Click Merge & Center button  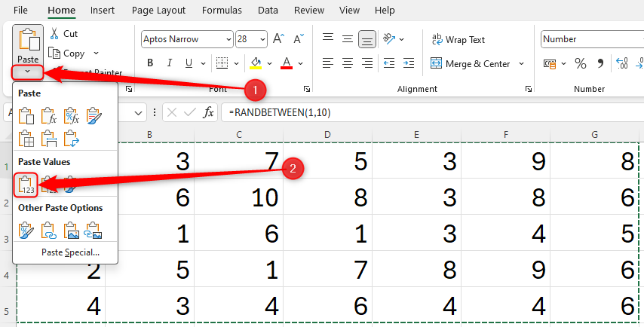471,63
